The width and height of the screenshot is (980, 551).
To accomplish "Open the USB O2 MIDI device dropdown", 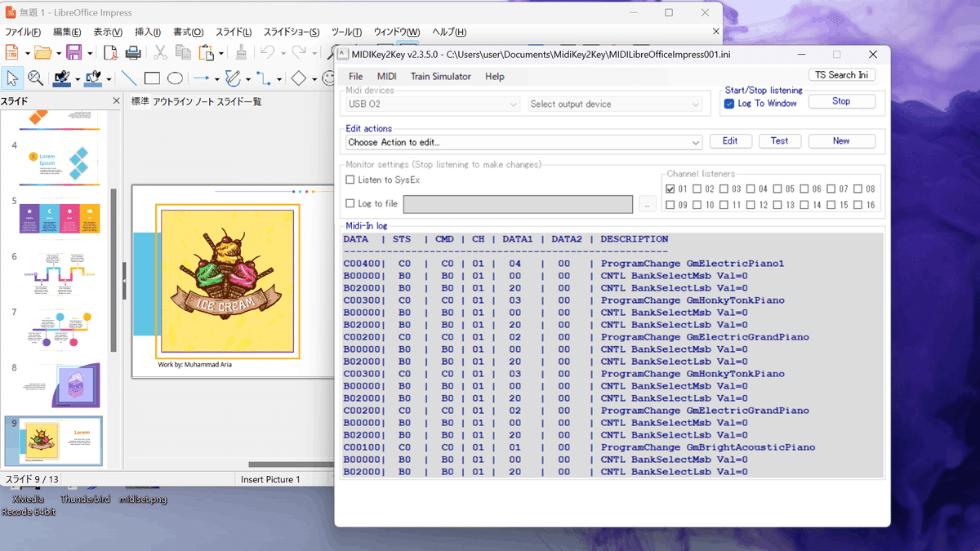I will click(433, 104).
